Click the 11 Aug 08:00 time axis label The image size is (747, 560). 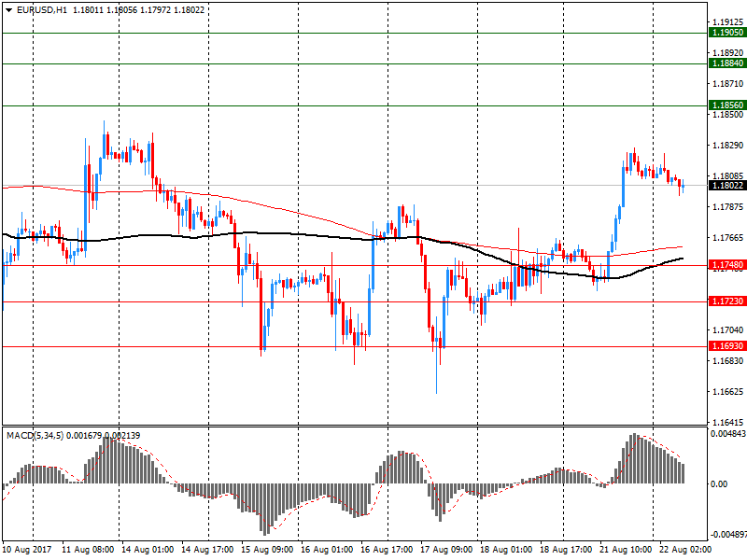[x=88, y=550]
